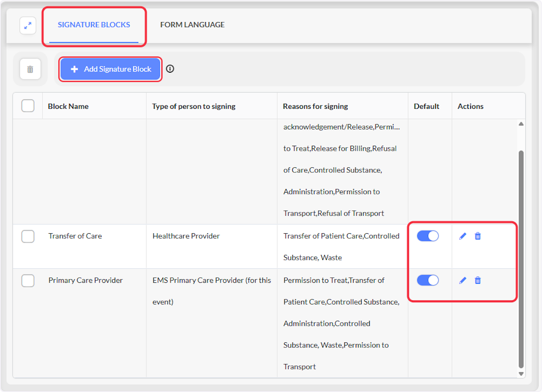Toggle default switch for Primary Care Provider

pos(428,280)
